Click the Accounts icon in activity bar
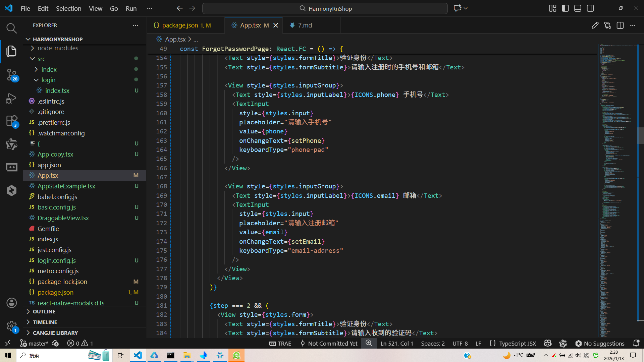The height and width of the screenshot is (362, 644). point(11,303)
